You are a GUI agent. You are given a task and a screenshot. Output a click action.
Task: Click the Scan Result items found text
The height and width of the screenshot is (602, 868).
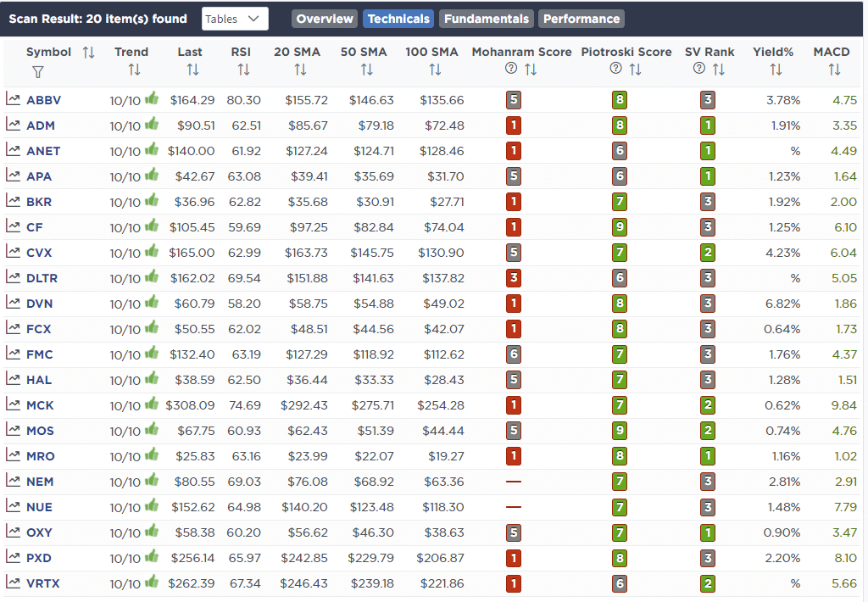click(98, 19)
